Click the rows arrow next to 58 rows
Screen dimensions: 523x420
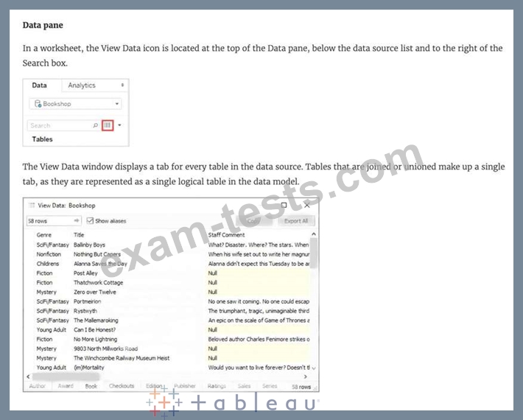pos(77,220)
